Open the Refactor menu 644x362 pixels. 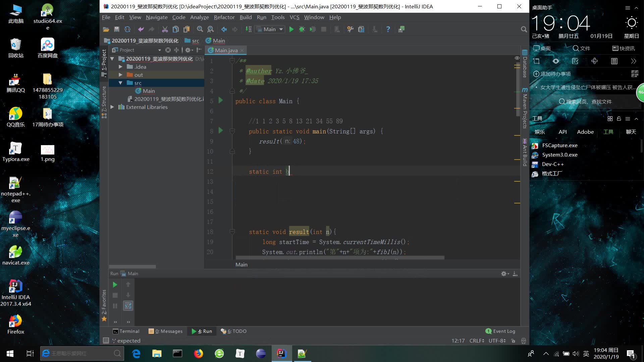(x=224, y=17)
